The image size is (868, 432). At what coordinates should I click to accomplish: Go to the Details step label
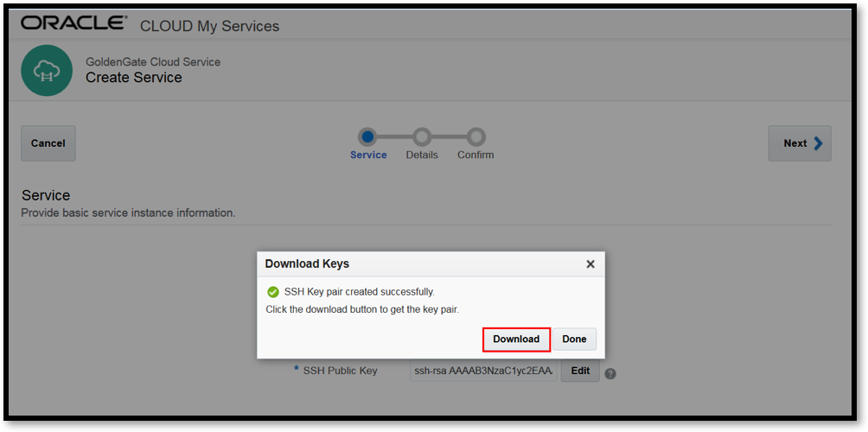coord(422,155)
